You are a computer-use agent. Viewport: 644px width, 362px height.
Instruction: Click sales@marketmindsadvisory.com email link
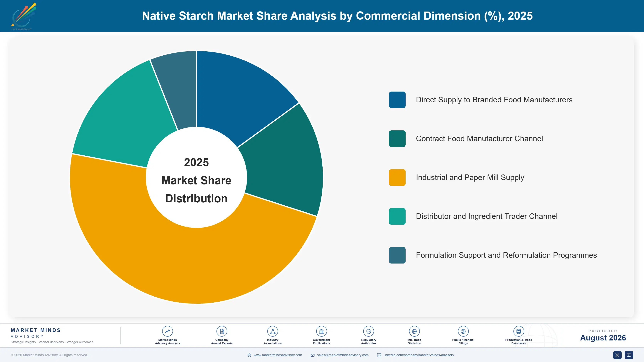pos(343,355)
